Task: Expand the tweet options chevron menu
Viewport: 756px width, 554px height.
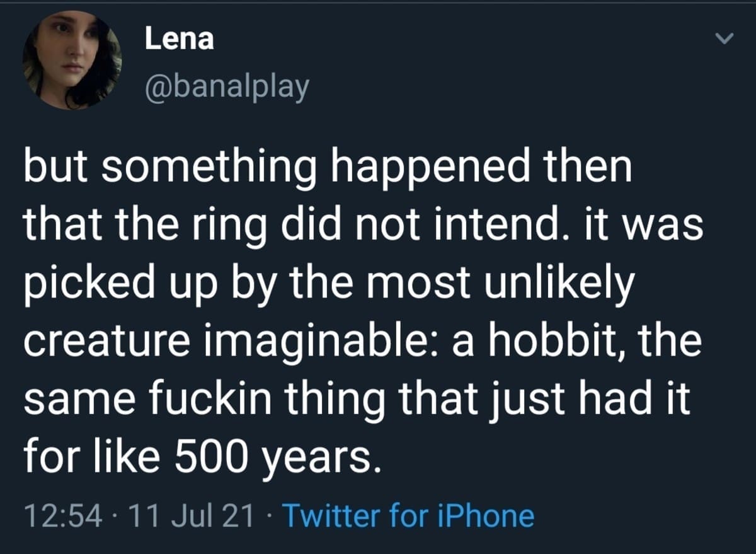Action: [x=725, y=40]
